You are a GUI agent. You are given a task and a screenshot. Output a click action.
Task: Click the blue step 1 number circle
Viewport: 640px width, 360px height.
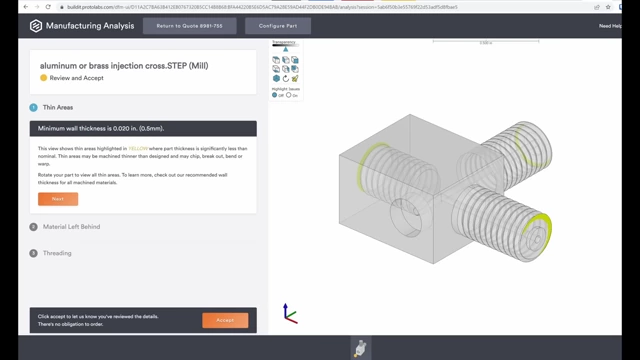click(x=33, y=107)
